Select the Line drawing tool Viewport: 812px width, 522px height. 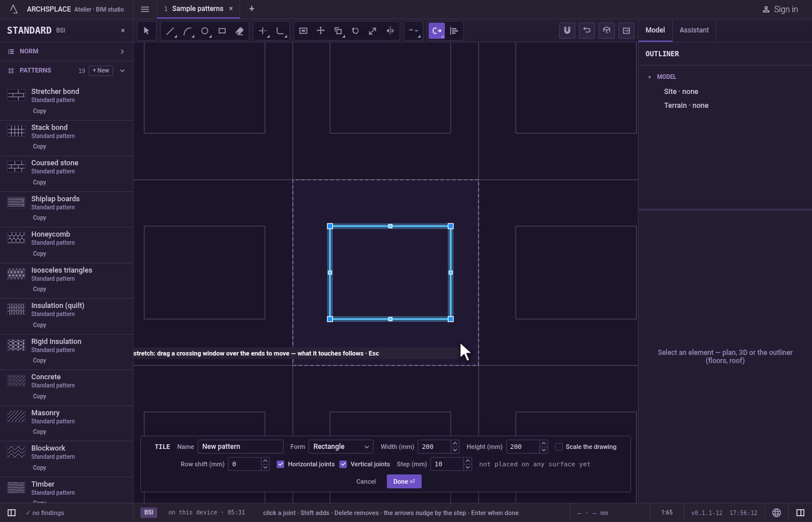[170, 31]
